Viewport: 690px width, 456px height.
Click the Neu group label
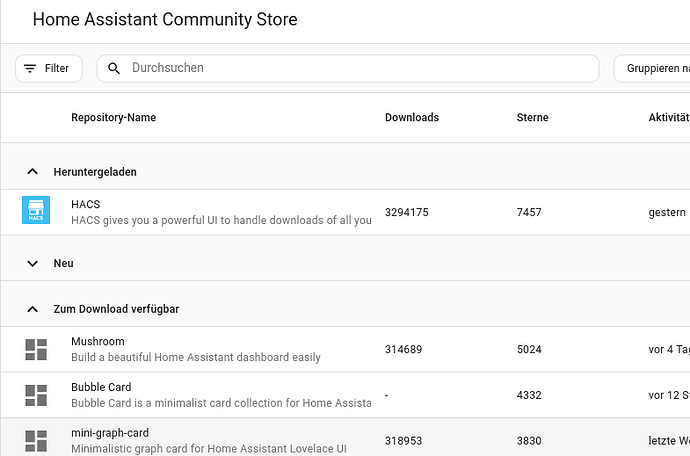pyautogui.click(x=63, y=263)
